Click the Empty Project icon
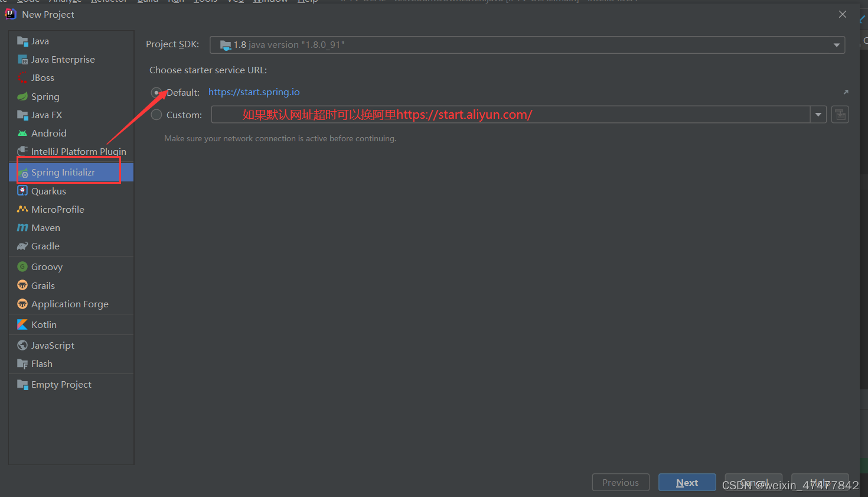The image size is (868, 497). [22, 384]
